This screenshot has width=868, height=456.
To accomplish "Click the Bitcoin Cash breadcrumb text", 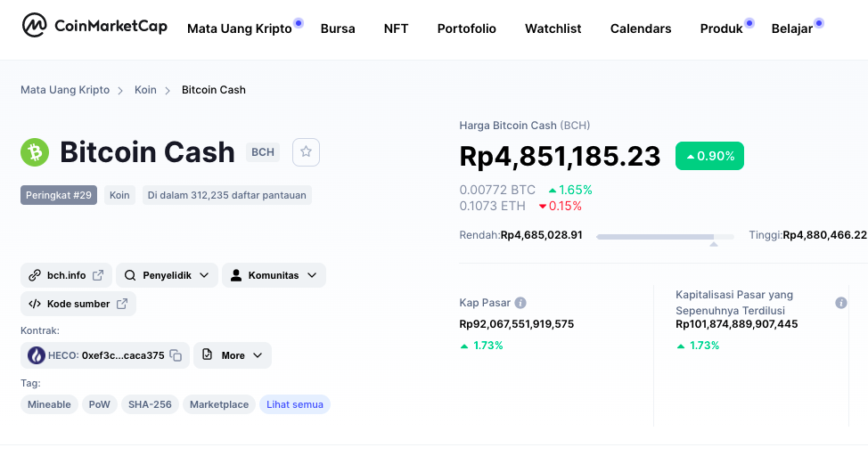I will 214,90.
